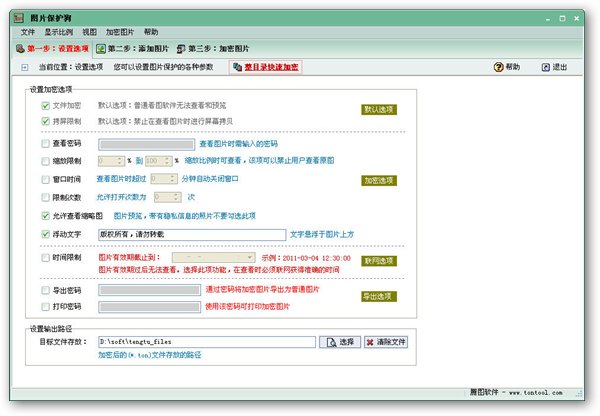Screen dimensions: 600x416
Task: Click the 查看密码 input field
Action: coord(147,144)
